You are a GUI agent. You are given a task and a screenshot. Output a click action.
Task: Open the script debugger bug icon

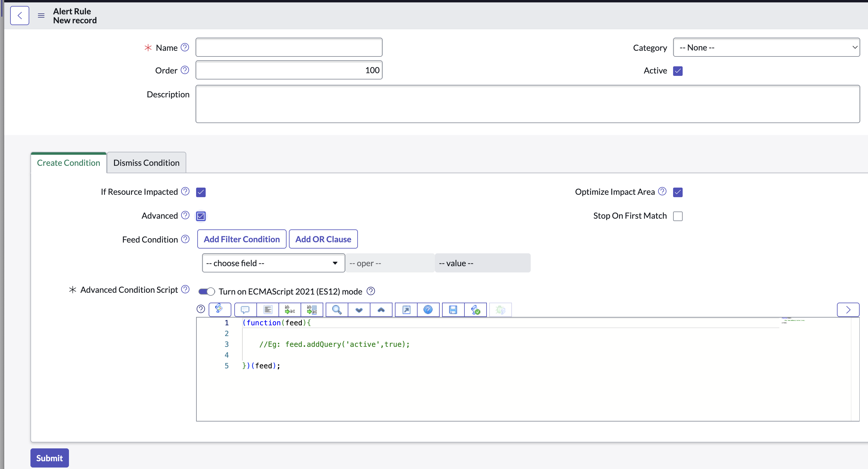tap(501, 309)
